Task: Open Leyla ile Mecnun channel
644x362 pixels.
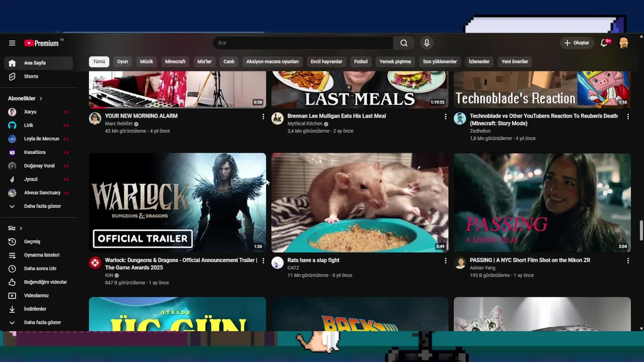Action: [39, 139]
